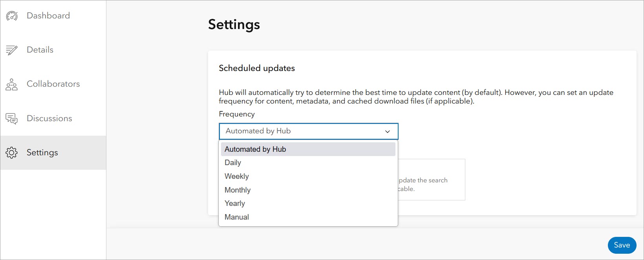The width and height of the screenshot is (644, 260).
Task: Click the Collaborators people icon
Action: (12, 84)
